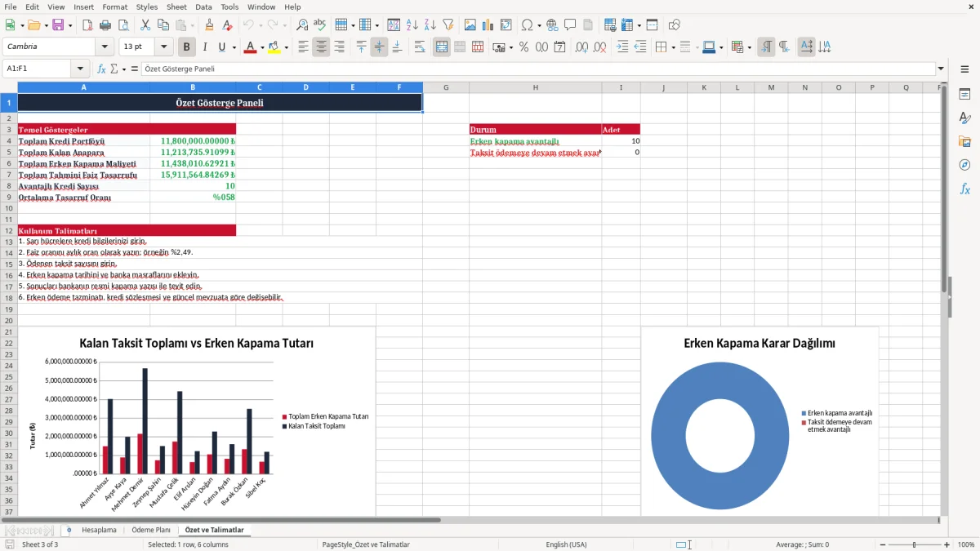The image size is (980, 551).
Task: Insert an image using the toolbar icon
Action: (471, 25)
